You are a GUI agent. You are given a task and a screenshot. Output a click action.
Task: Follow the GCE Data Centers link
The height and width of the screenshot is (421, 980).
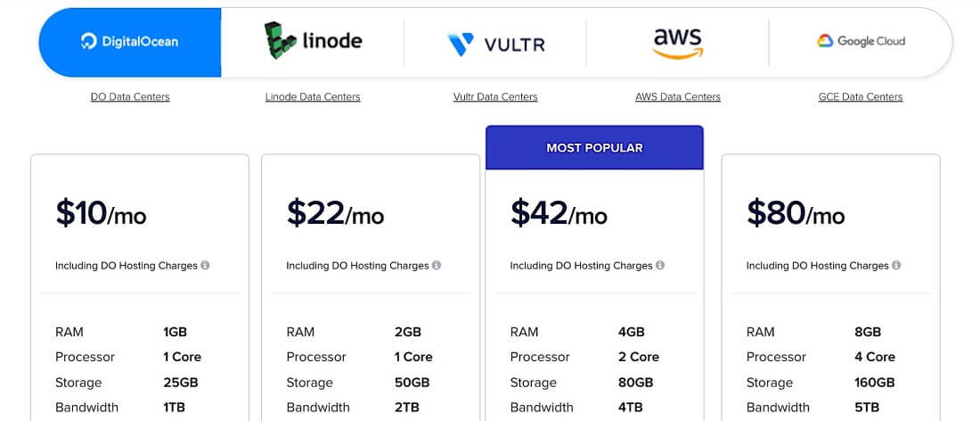861,96
